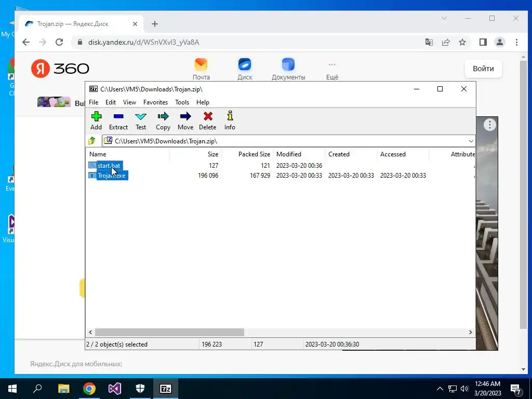Open the network icon in tray

pyautogui.click(x=453, y=389)
